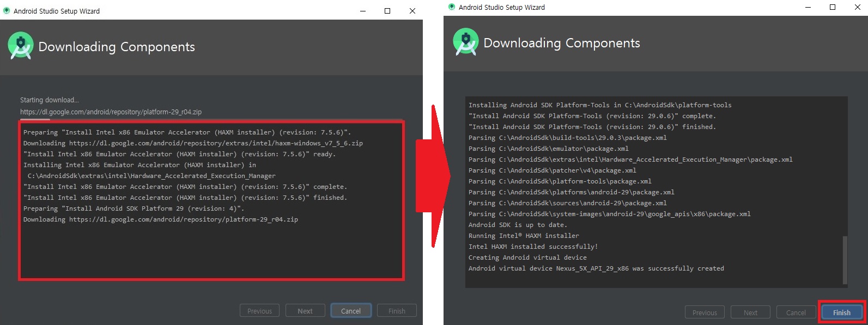Click 'Android SDK is up to date.' line

[518, 225]
